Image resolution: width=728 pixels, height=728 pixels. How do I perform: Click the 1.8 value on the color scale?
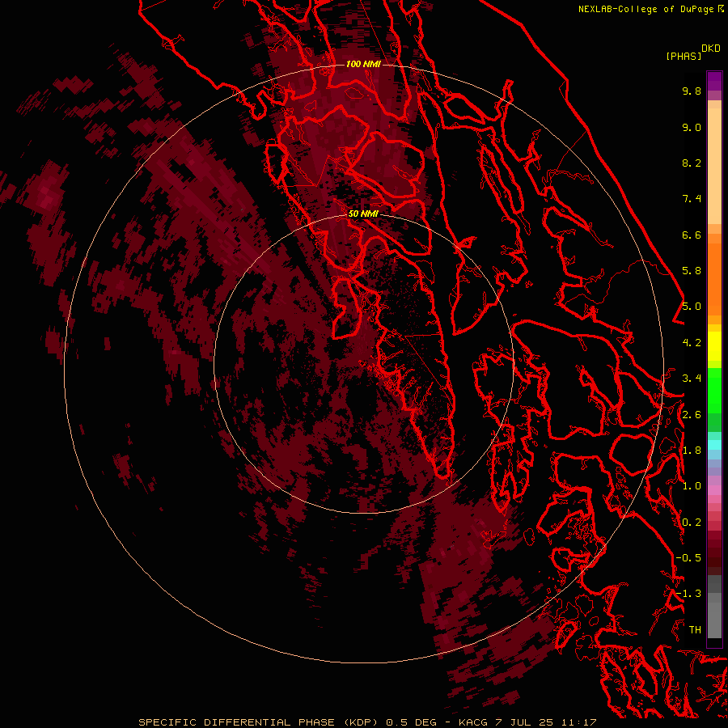click(x=692, y=451)
